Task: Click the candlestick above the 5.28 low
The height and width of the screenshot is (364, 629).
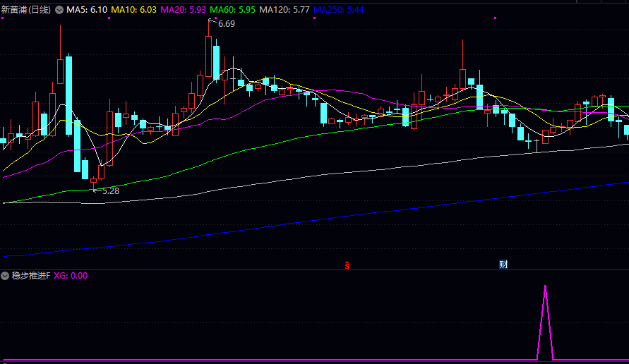Action: [93, 183]
